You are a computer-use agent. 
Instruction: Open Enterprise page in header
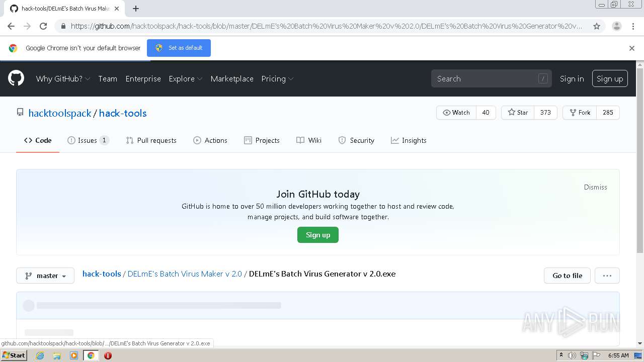point(143,78)
